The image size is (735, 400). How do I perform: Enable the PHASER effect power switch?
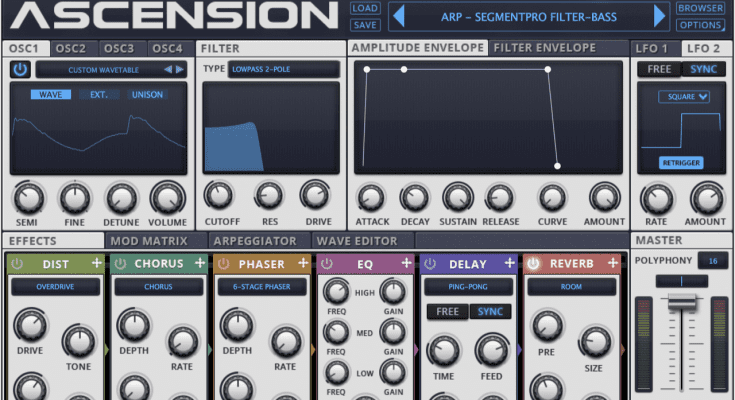pyautogui.click(x=223, y=264)
